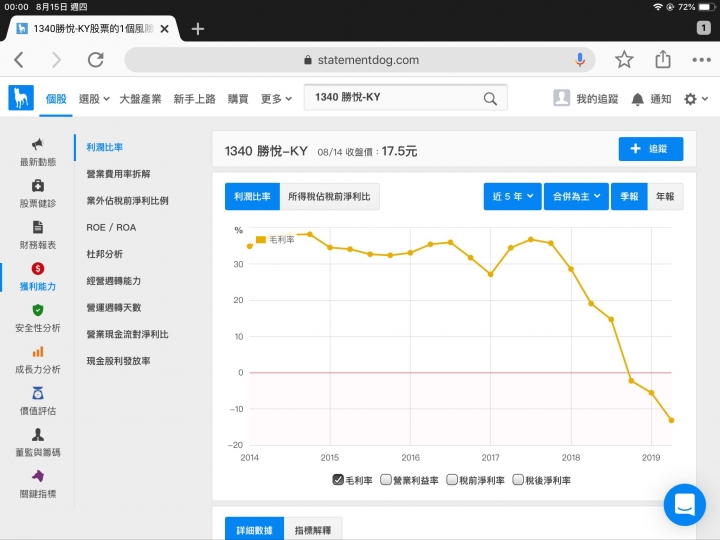Select the 詳細數據 tab
This screenshot has height=540, width=720.
click(254, 529)
